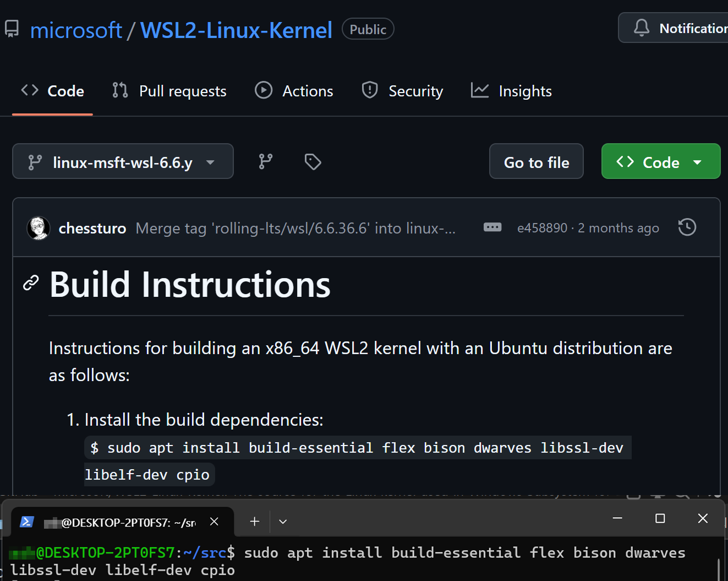Open a new terminal tab with plus

254,522
